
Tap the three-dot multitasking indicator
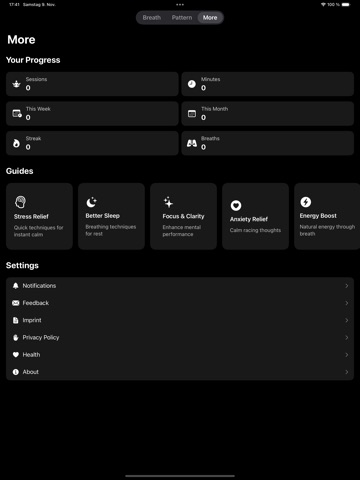click(x=180, y=5)
